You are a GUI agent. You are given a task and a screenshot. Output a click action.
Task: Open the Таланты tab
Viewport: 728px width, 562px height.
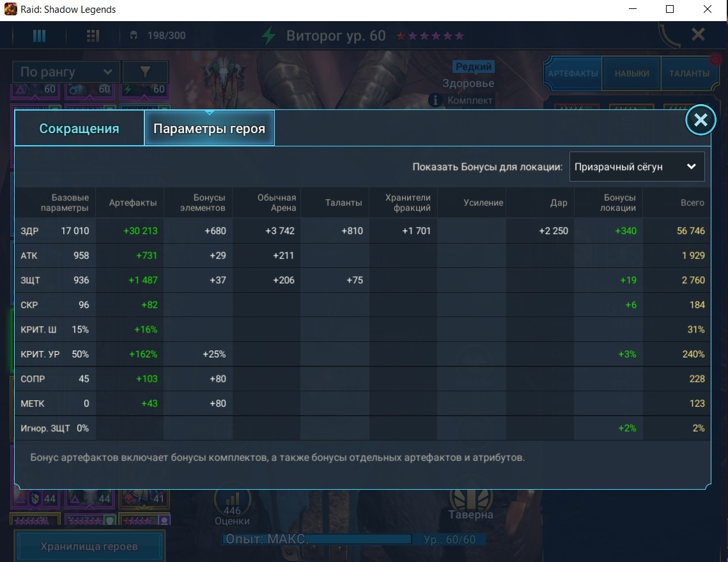[689, 74]
